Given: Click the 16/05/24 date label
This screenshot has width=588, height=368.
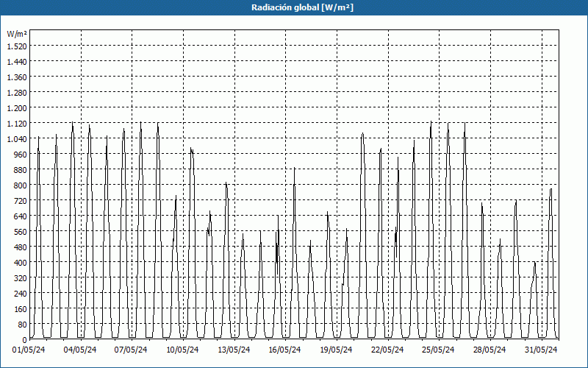Looking at the screenshot, I should click(x=284, y=350).
